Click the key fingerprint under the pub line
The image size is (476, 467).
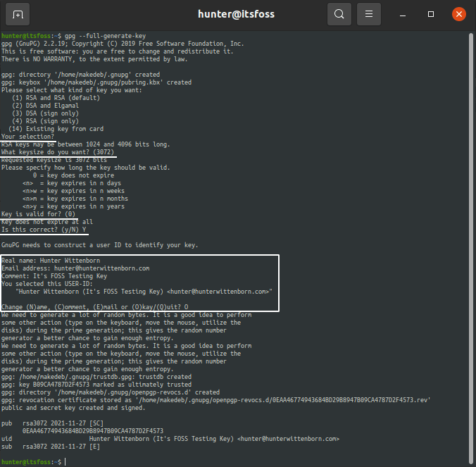coord(93,431)
